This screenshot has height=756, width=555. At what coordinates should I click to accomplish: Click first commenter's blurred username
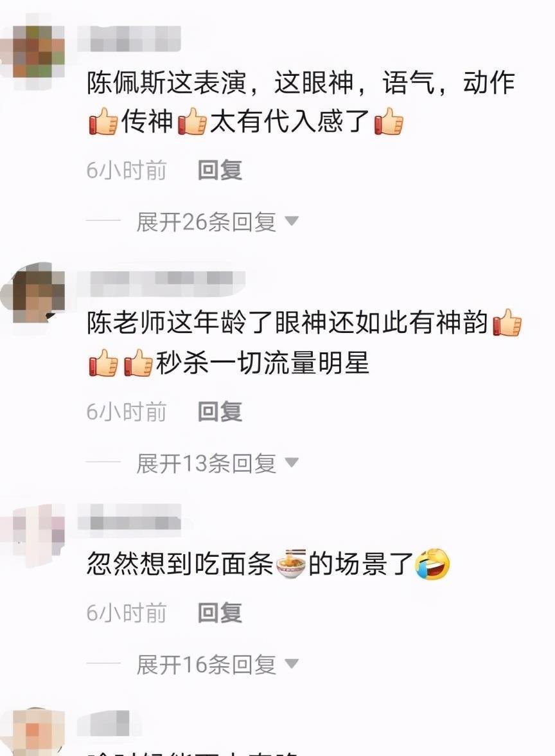tap(129, 39)
